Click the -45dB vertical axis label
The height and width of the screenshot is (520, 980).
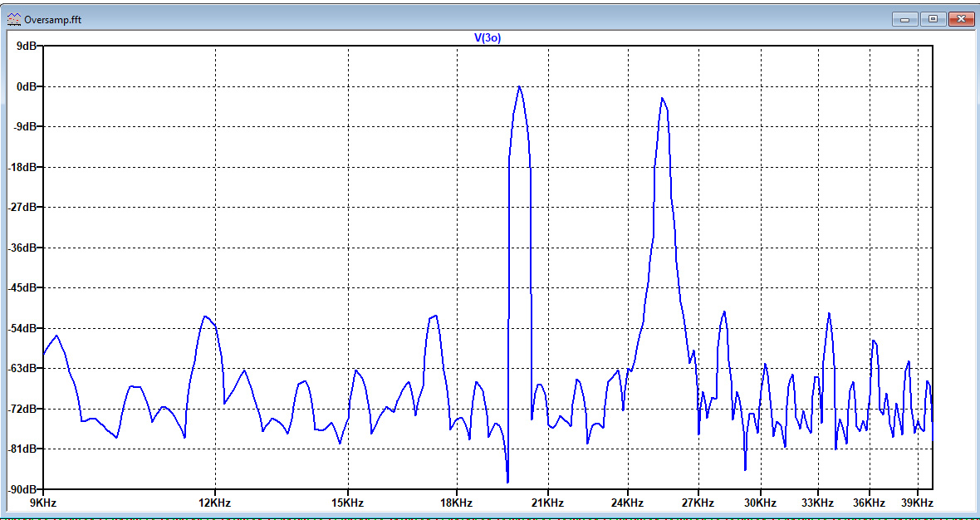point(22,288)
